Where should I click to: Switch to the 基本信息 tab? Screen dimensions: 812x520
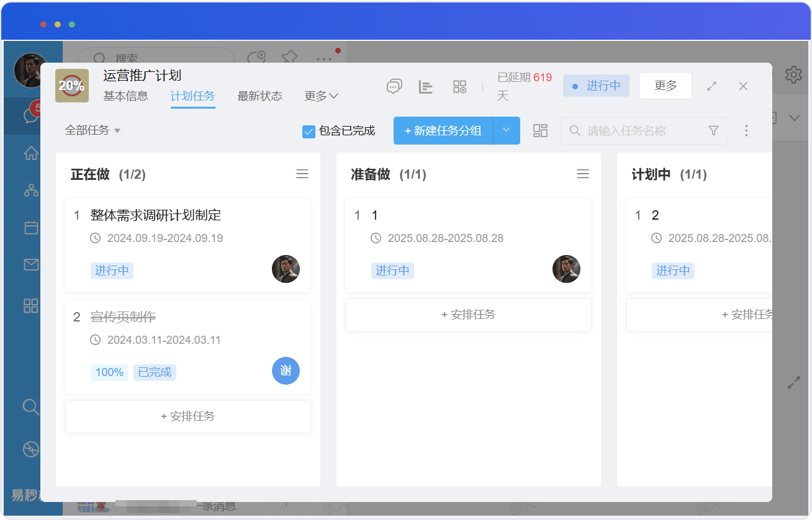click(125, 96)
